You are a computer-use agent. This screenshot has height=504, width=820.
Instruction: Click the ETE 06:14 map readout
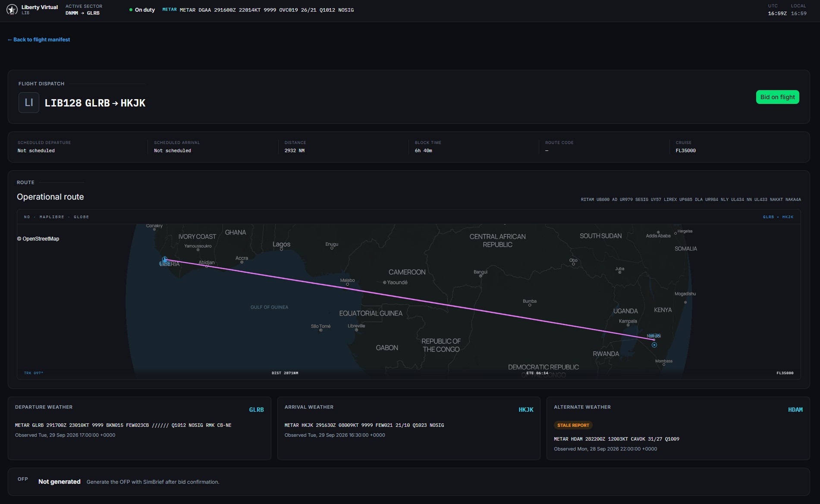[x=537, y=373]
